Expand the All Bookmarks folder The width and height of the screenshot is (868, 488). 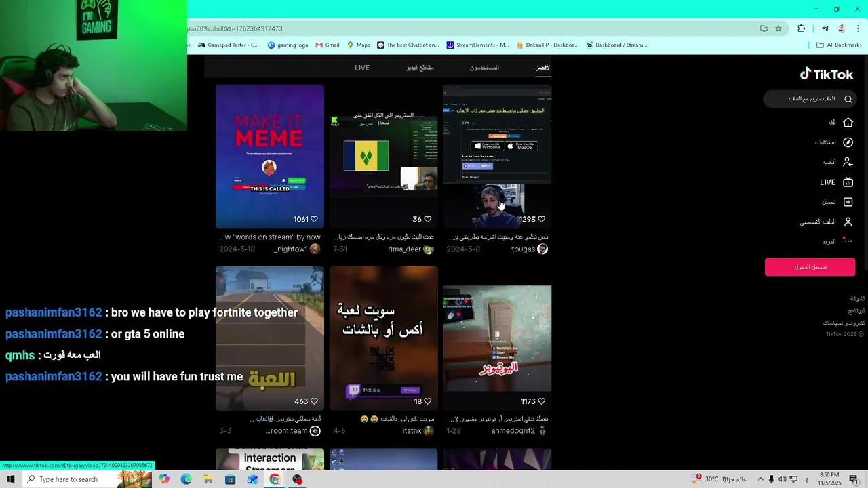pos(839,45)
